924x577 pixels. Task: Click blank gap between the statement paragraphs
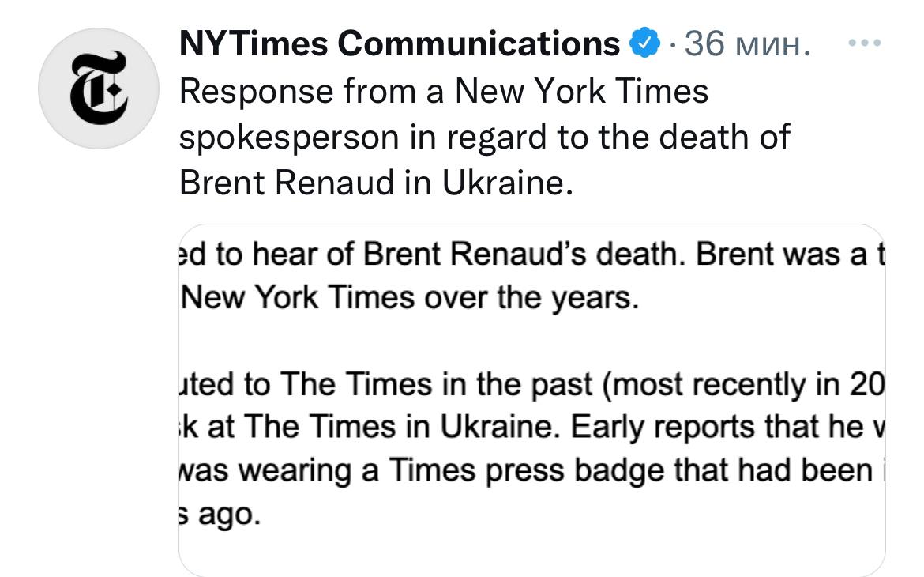pos(531,341)
